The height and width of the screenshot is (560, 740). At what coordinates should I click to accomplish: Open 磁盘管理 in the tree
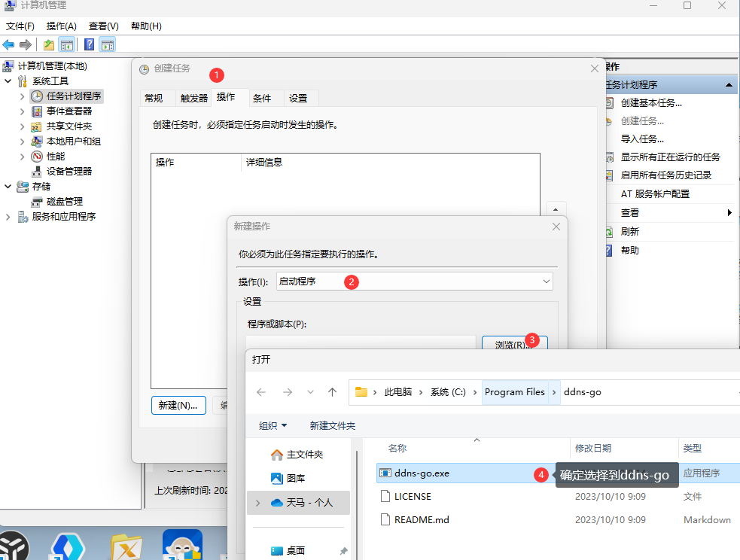65,202
